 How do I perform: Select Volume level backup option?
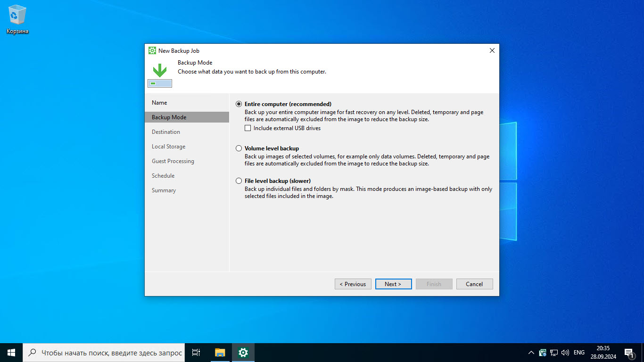click(239, 148)
